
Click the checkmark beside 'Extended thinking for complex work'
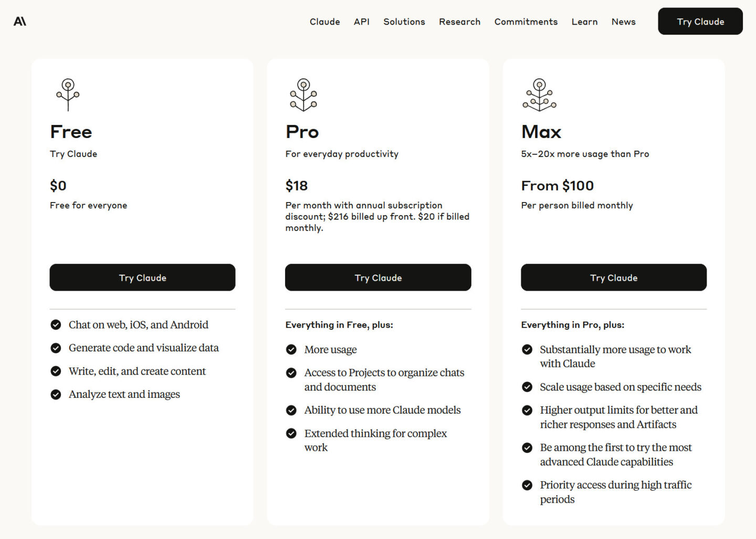[x=291, y=433]
